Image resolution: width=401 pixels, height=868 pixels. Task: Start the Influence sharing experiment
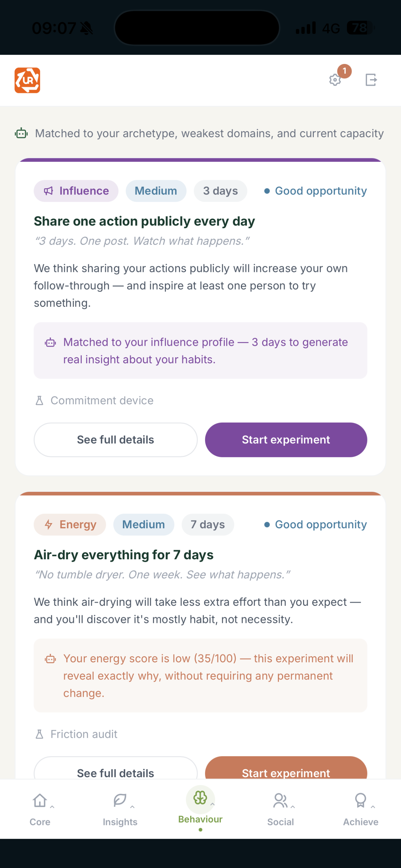[286, 440]
